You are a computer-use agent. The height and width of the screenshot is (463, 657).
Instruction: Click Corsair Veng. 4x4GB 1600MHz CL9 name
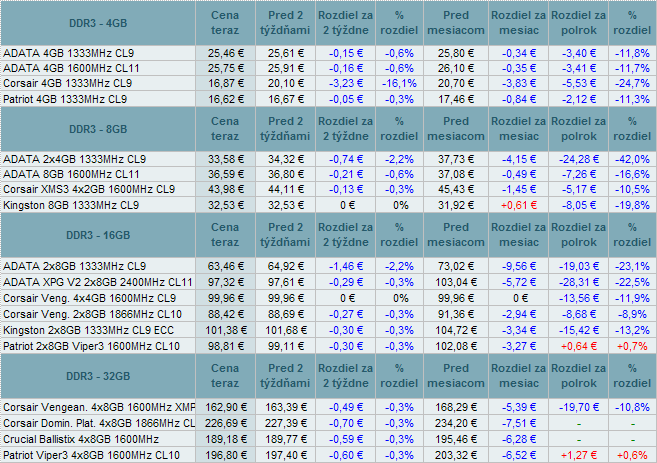coord(89,298)
